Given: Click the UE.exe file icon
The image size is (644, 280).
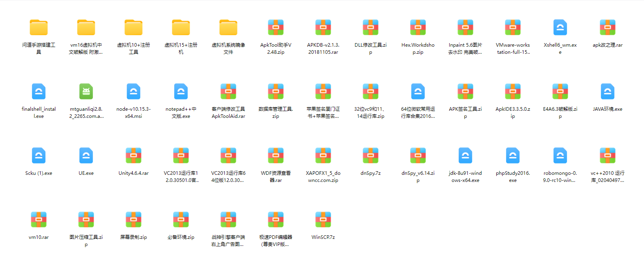Looking at the screenshot, I should (86, 156).
